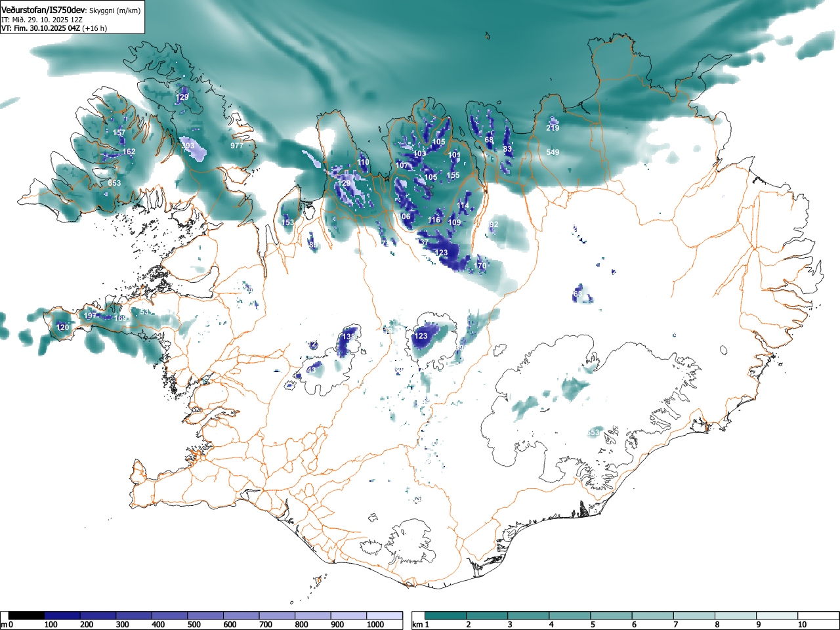The height and width of the screenshot is (630, 840).
Task: Click the darkest teal 1–2 km legend swatch
Action: click(446, 616)
